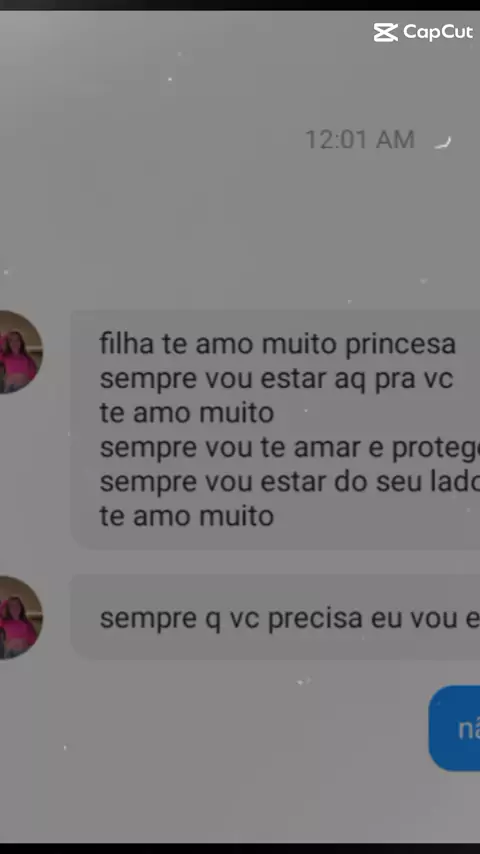The height and width of the screenshot is (854, 480).
Task: Click the closing 'te amo muito' line
Action: pyautogui.click(x=186, y=516)
